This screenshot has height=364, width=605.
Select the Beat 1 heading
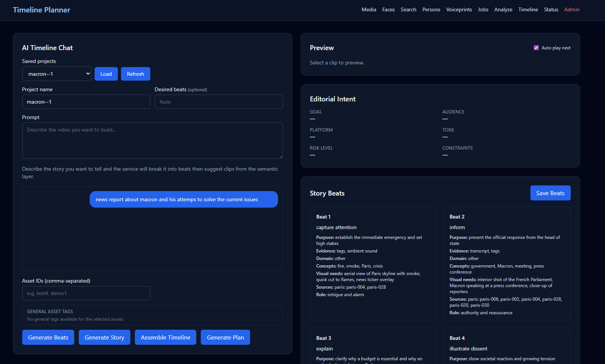pyautogui.click(x=323, y=217)
